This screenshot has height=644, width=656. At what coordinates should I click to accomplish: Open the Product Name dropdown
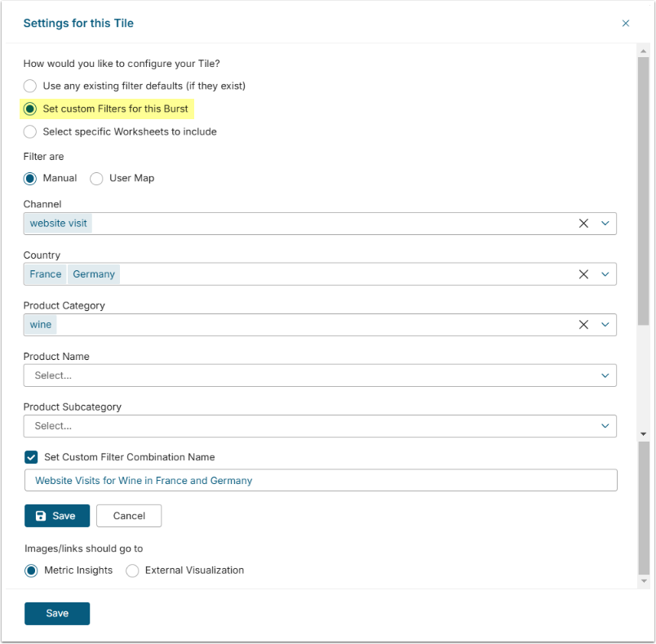click(320, 375)
